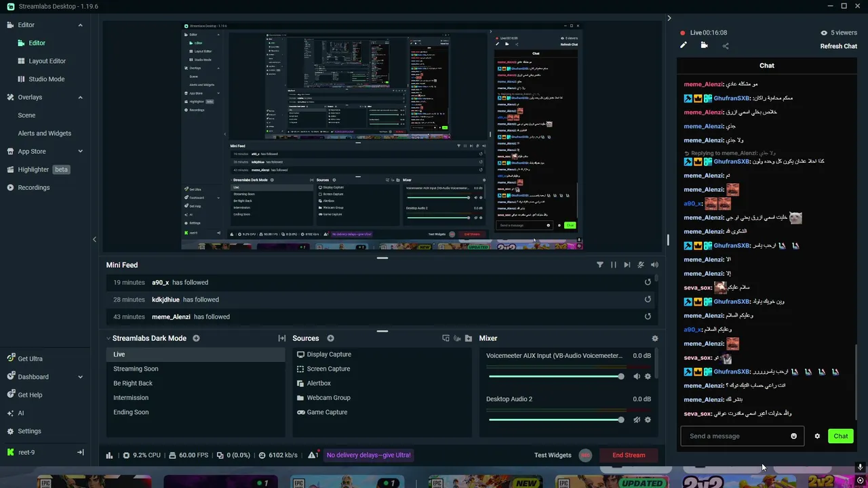868x488 pixels.
Task: Expand the Dashboard sidebar menu
Action: tap(80, 377)
